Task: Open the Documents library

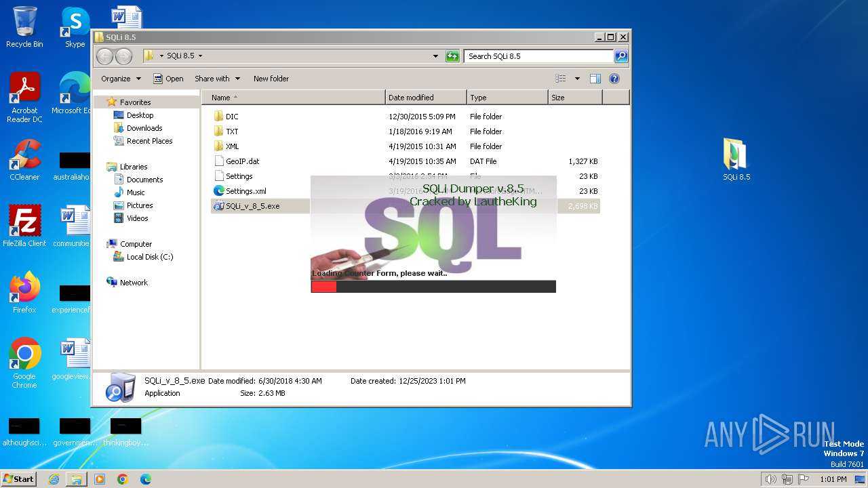Action: click(x=144, y=180)
